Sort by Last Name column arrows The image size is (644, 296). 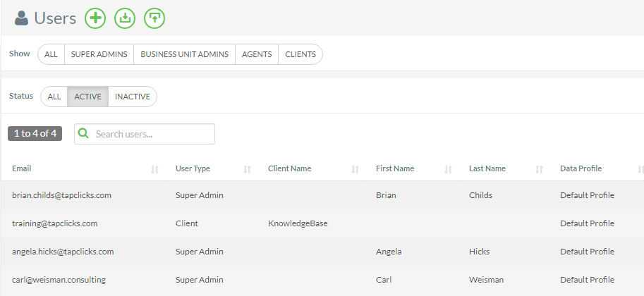(540, 168)
